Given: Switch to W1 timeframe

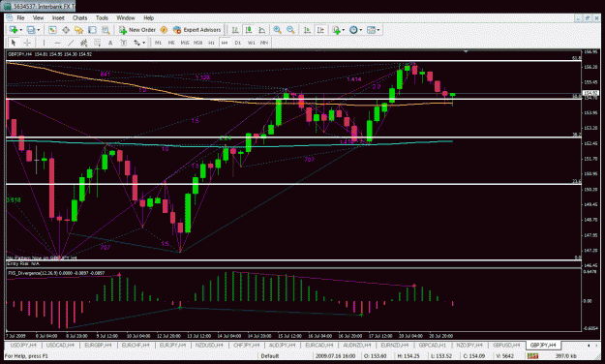Looking at the screenshot, I should click(x=251, y=43).
